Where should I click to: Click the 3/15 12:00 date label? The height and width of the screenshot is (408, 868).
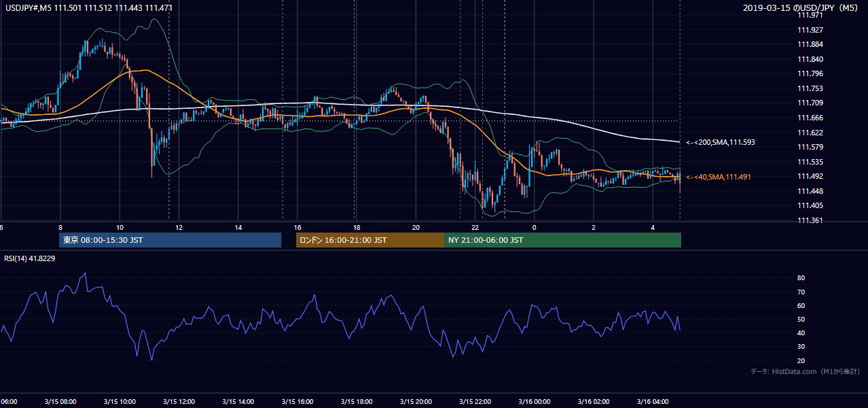pos(179,401)
